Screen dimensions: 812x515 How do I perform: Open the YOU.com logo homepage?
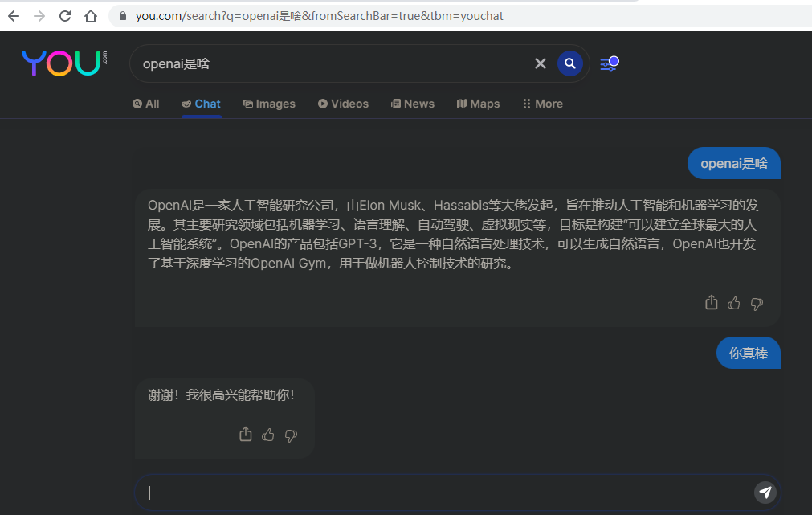tap(64, 63)
